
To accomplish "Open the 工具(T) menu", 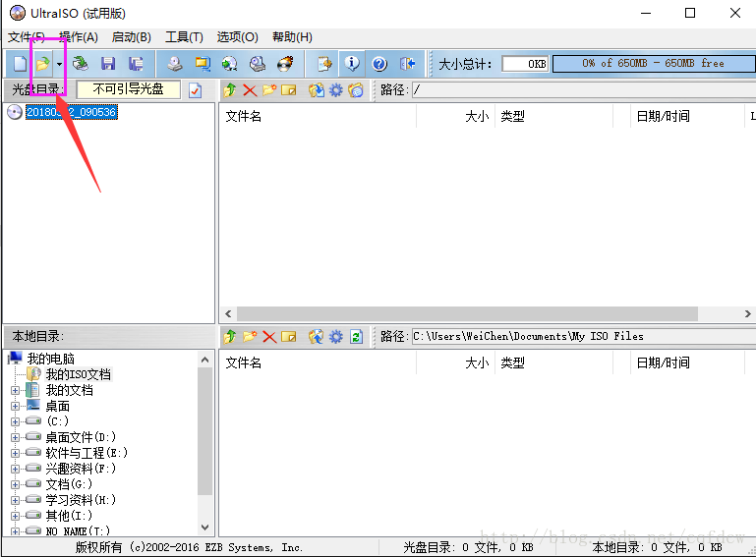I will [184, 37].
